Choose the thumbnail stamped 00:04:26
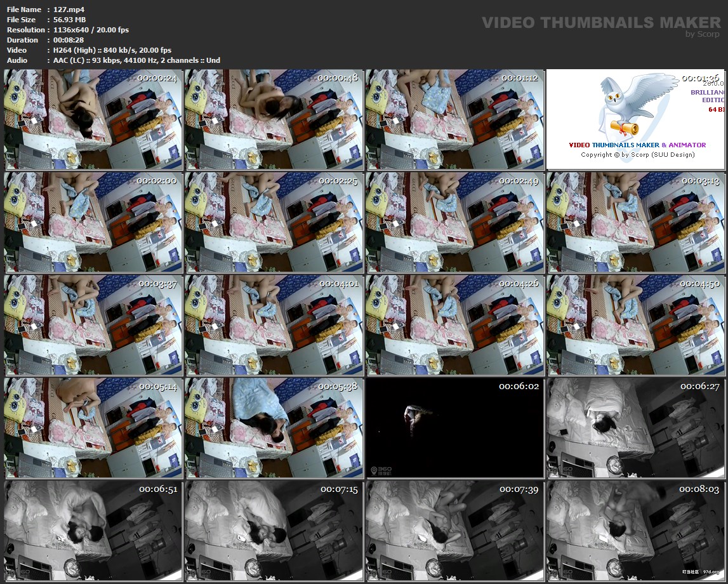Image resolution: width=728 pixels, height=584 pixels. click(454, 325)
